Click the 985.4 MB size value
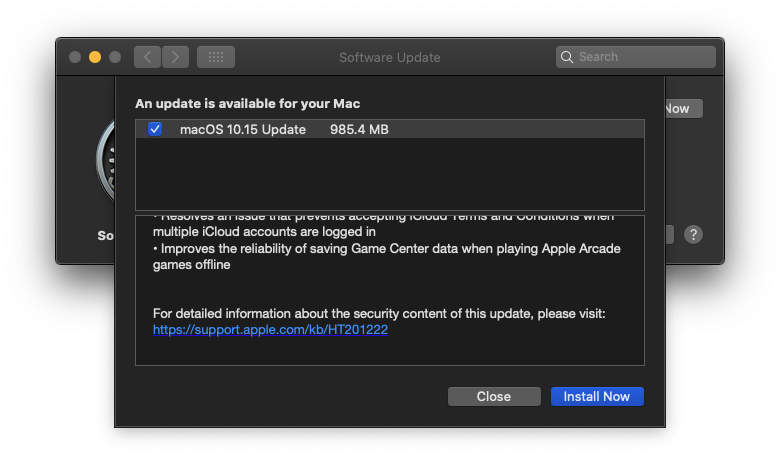Image resolution: width=780 pixels, height=454 pixels. 359,129
